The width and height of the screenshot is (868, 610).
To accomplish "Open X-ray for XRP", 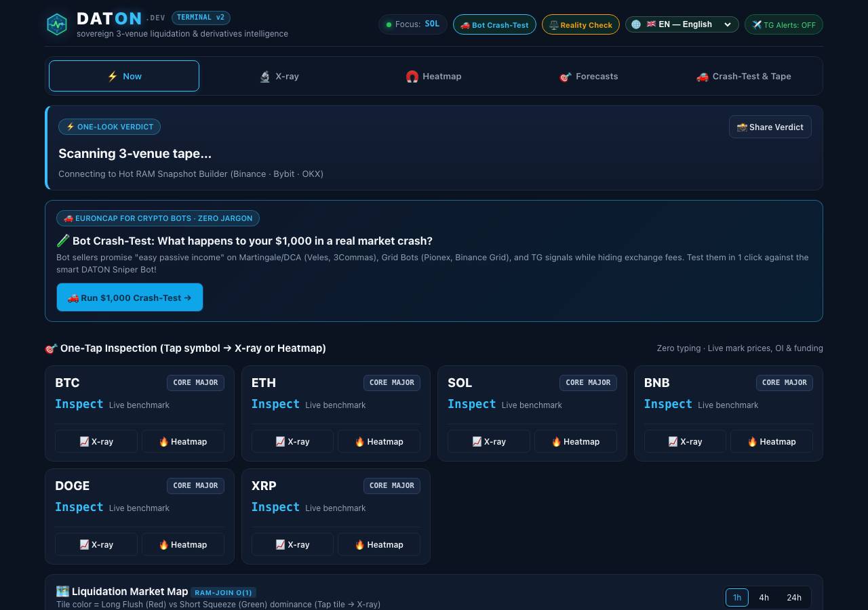I will [292, 544].
